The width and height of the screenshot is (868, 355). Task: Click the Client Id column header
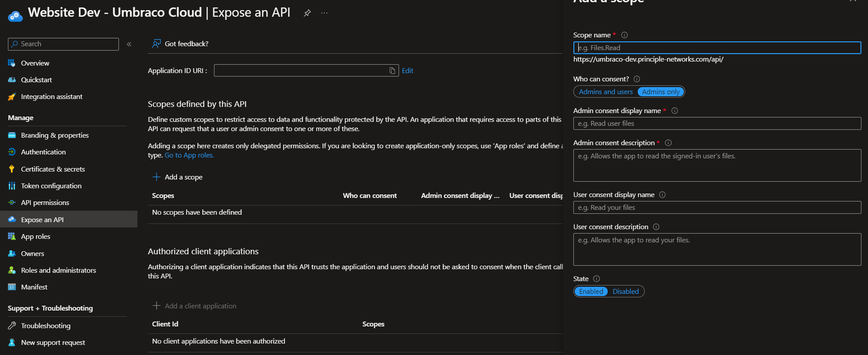(x=165, y=324)
